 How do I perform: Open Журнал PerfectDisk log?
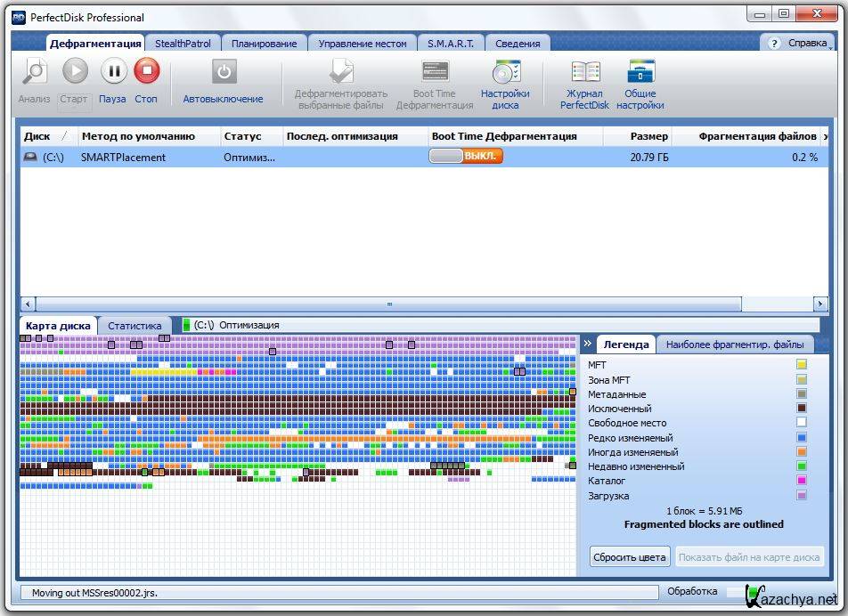(x=584, y=72)
